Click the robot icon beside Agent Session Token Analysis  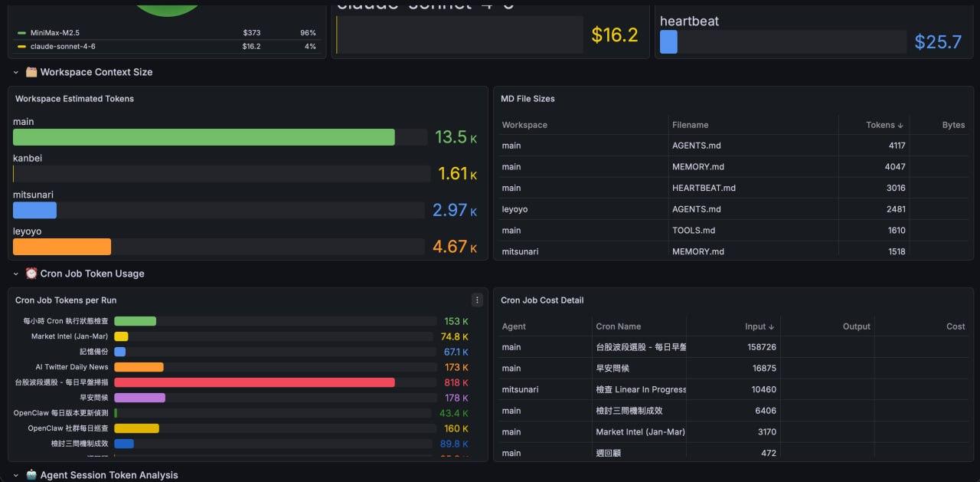click(x=31, y=475)
